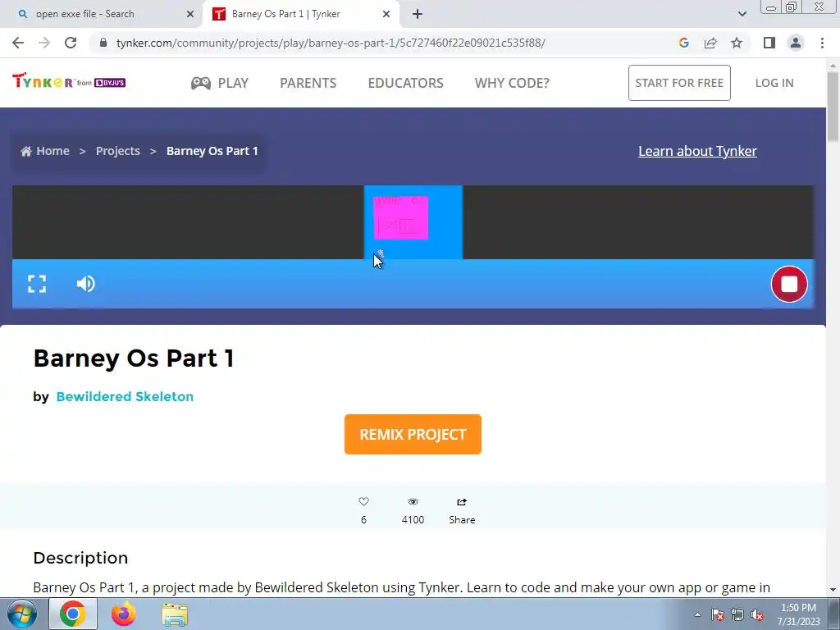
Task: Click the browser forward arrow
Action: point(44,43)
